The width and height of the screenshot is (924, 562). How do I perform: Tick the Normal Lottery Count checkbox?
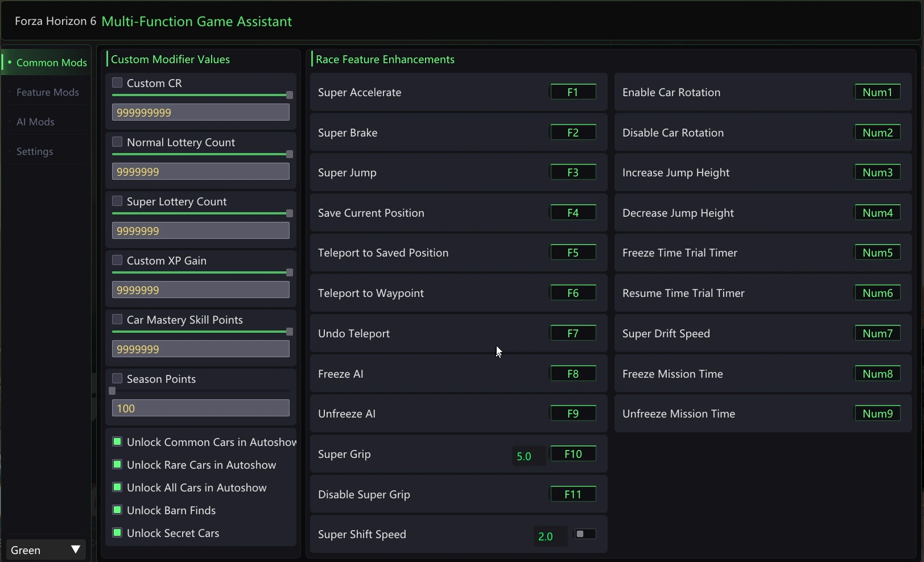[x=117, y=142]
